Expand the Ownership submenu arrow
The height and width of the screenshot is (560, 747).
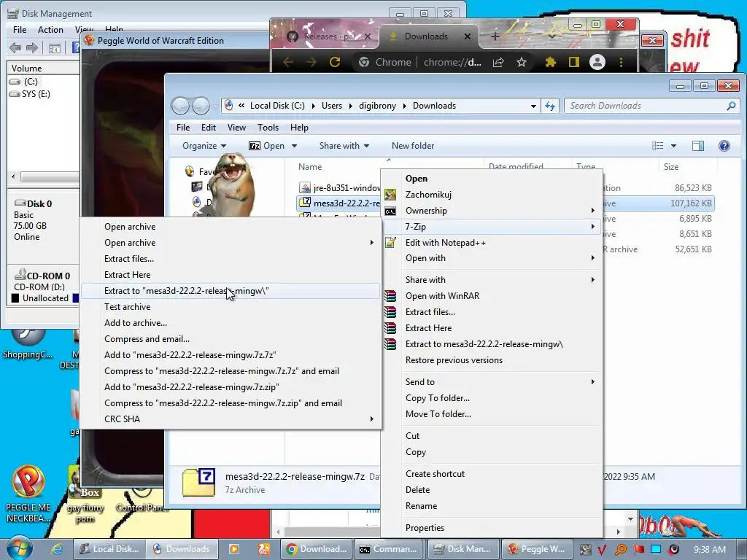pyautogui.click(x=592, y=211)
